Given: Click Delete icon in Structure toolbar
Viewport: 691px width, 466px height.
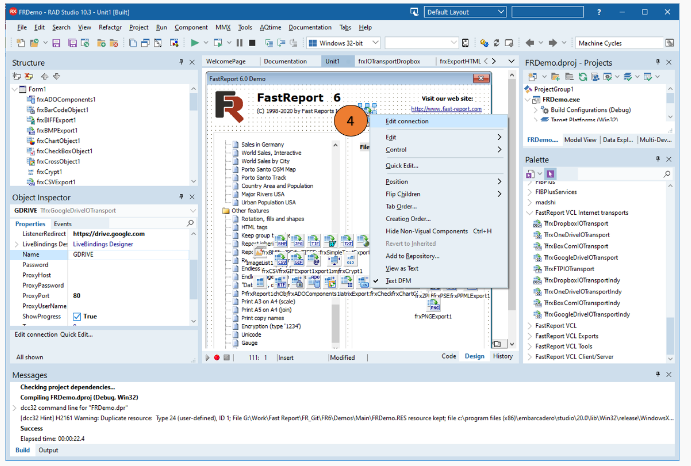Looking at the screenshot, I should click(x=29, y=76).
